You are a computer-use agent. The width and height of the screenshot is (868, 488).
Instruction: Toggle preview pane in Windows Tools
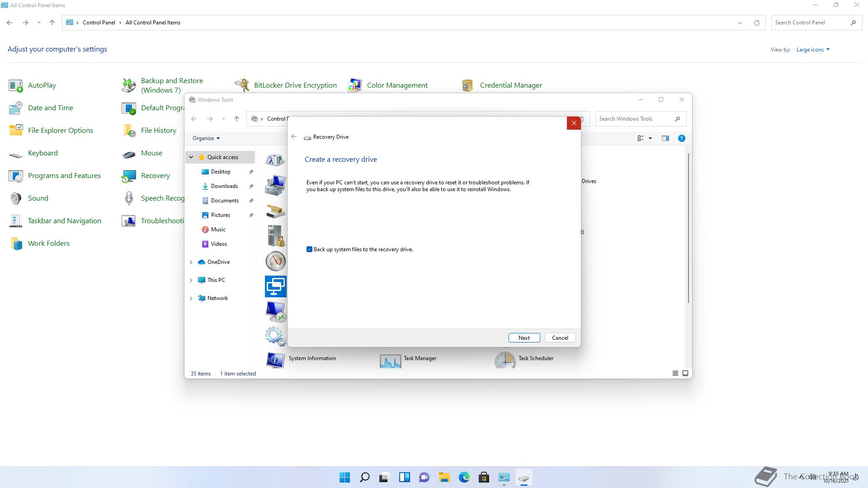(x=665, y=138)
